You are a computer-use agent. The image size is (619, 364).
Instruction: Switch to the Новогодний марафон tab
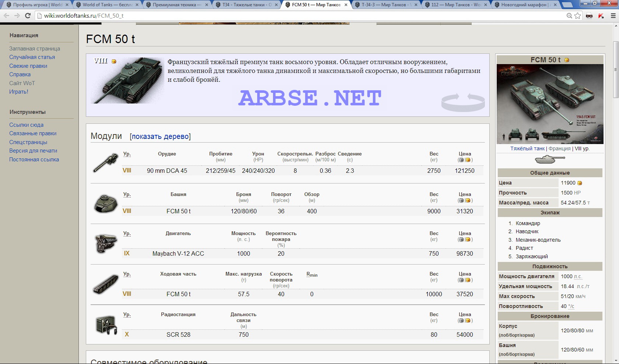pyautogui.click(x=525, y=5)
